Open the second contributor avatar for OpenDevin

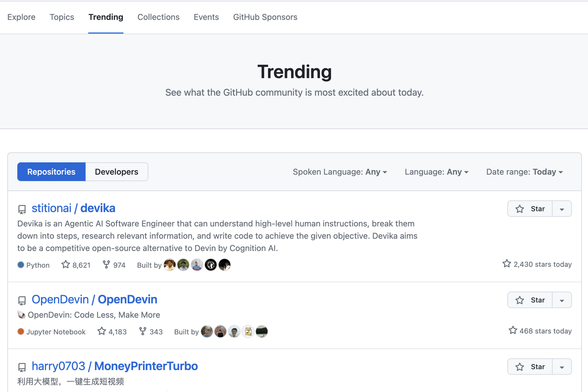[x=220, y=331]
